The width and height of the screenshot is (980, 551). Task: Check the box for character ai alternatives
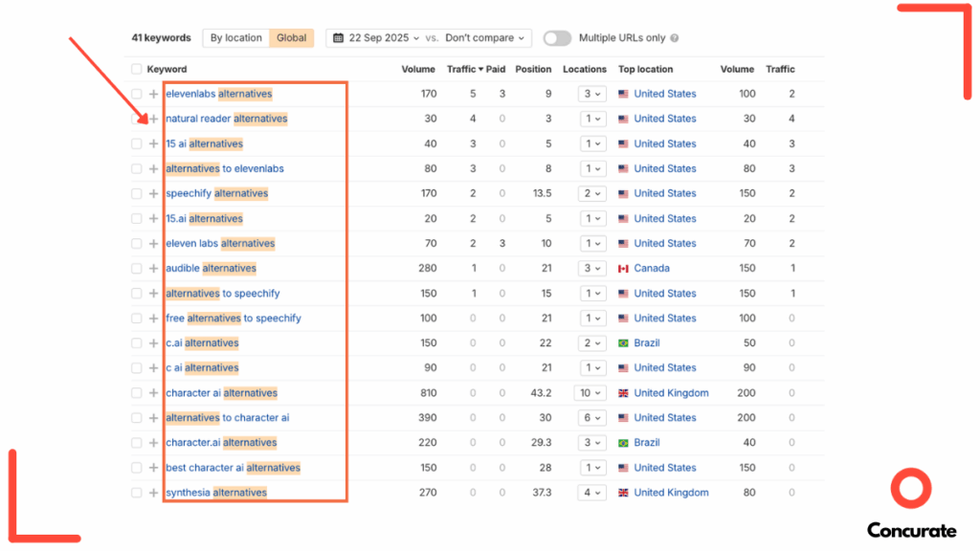tap(136, 393)
